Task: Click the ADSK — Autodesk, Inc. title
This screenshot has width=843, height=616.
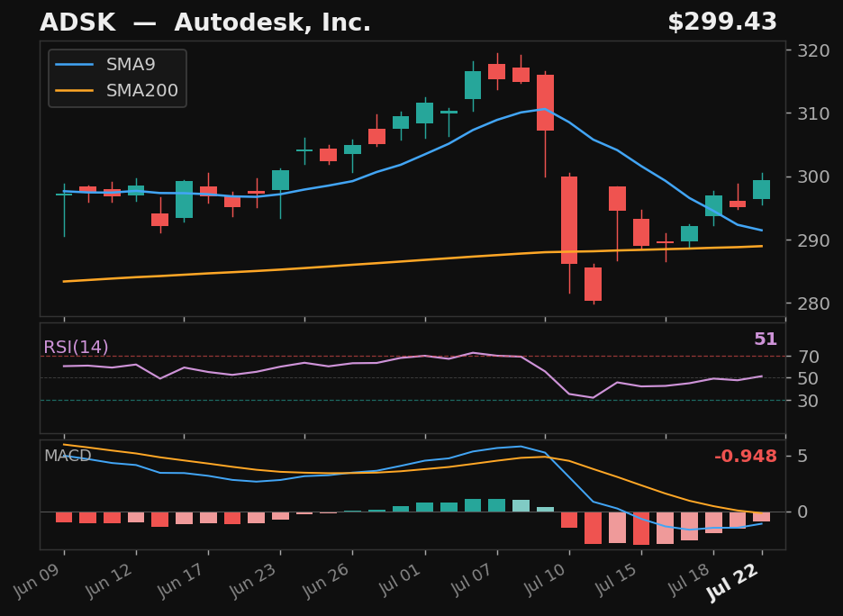Action: pos(204,23)
